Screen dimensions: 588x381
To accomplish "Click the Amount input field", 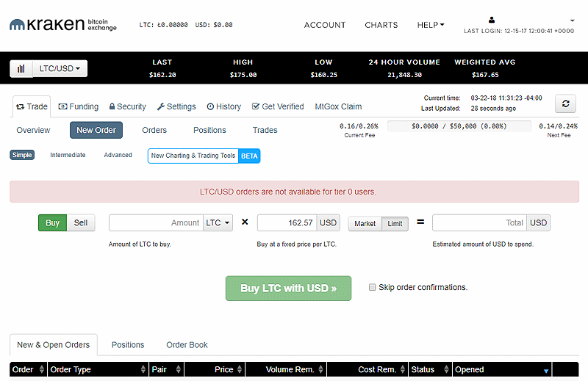I will tap(156, 223).
